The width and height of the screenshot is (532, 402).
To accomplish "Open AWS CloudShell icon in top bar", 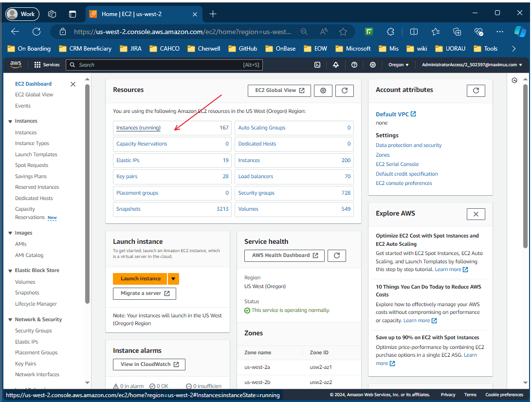I will (317, 65).
